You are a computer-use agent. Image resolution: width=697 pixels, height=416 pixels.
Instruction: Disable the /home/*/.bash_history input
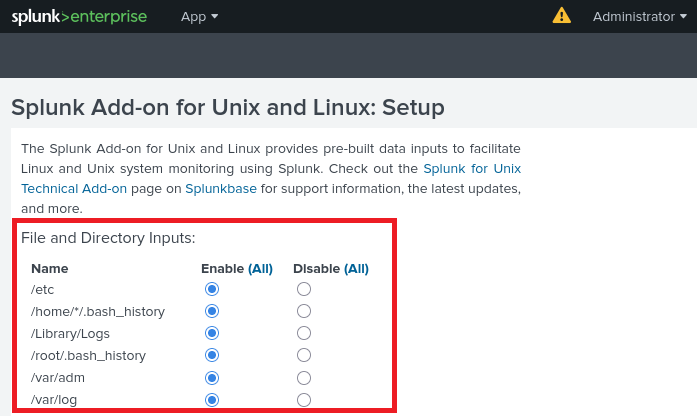(x=304, y=311)
